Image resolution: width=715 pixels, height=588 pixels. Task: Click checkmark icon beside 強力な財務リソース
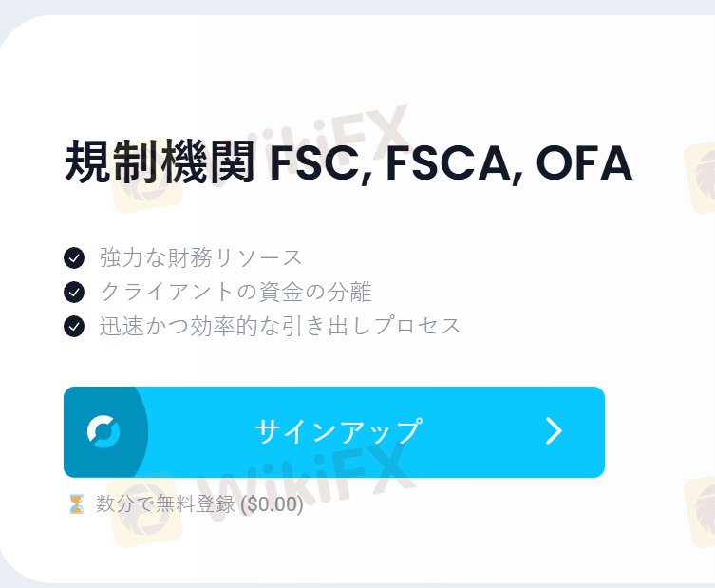coord(74,257)
